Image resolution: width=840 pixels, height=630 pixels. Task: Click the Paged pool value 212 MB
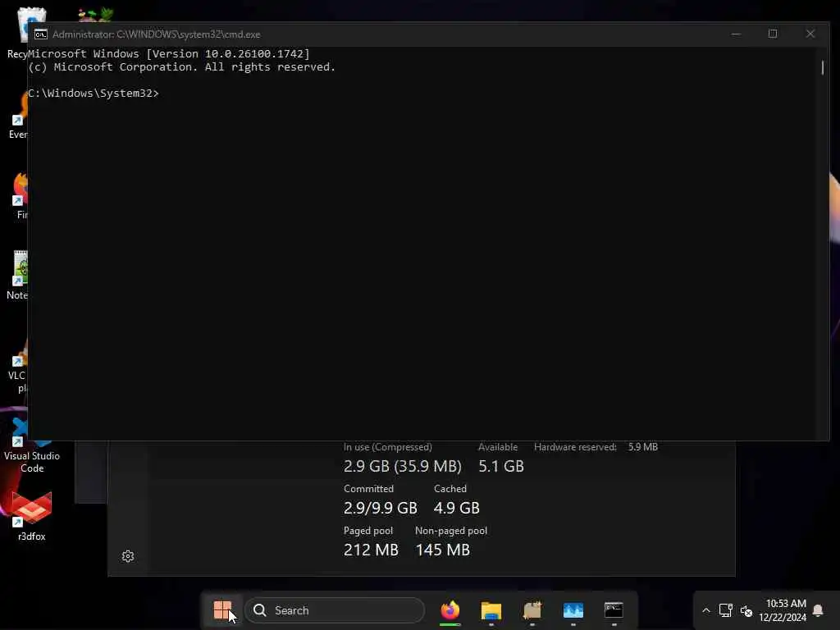click(371, 550)
